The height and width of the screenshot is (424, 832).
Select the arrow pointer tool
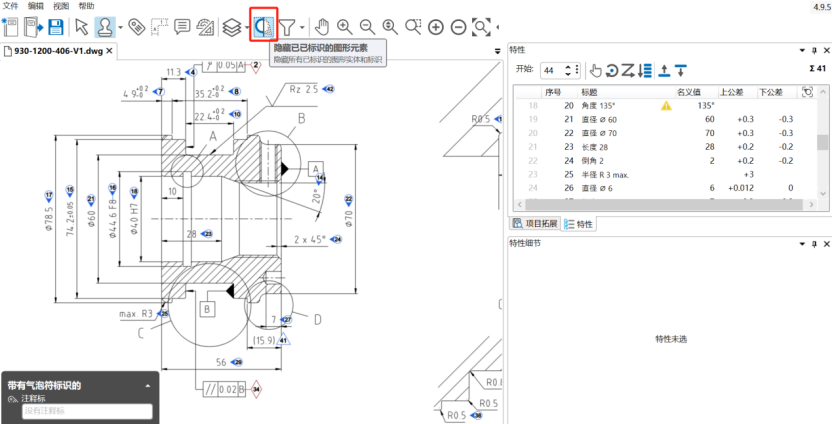(x=82, y=27)
